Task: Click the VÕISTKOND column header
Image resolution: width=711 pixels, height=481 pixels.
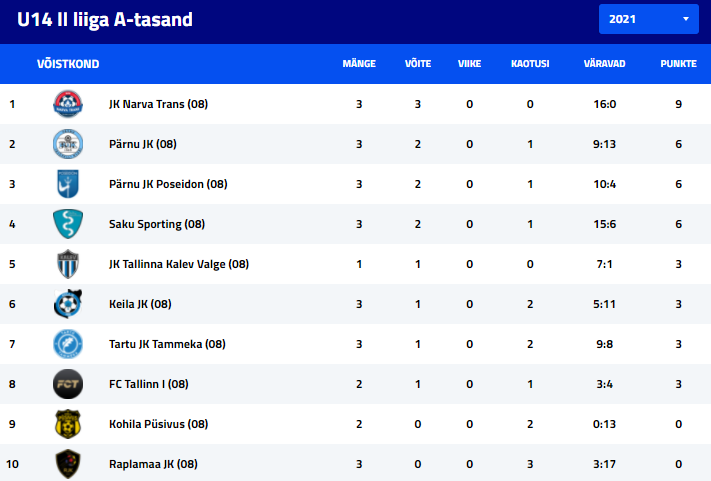Action: pyautogui.click(x=68, y=63)
